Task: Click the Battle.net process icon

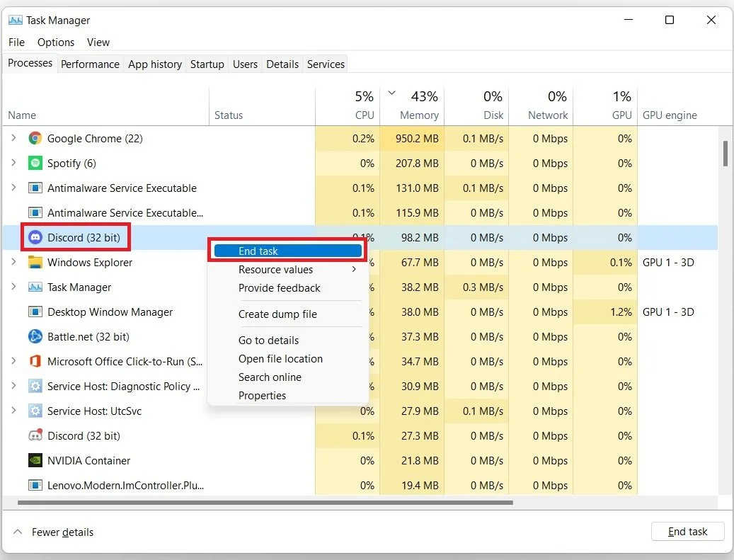Action: pos(35,337)
